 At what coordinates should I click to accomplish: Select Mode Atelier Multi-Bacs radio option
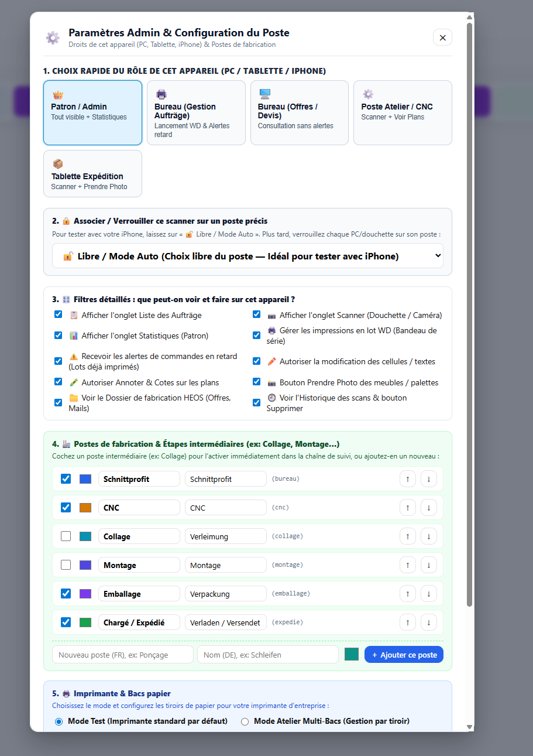pos(245,721)
